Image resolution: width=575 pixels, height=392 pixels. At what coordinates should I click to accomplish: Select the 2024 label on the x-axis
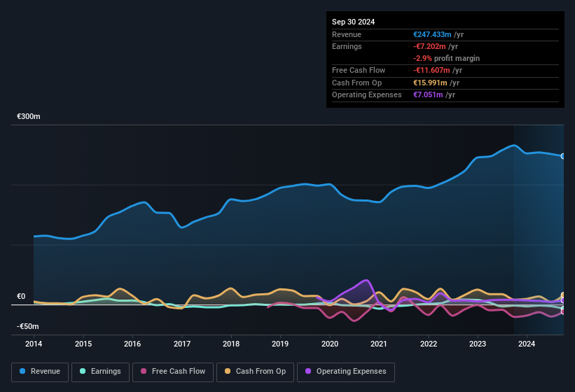[x=526, y=344]
